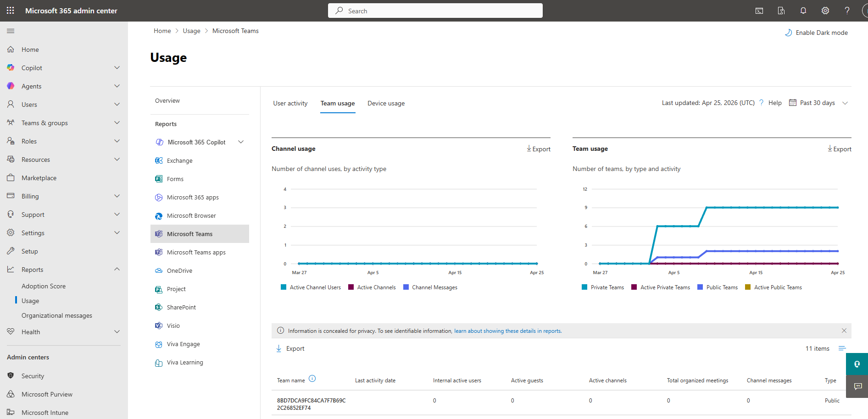868x419 pixels.
Task: Open the settings gear in header
Action: pos(825,11)
